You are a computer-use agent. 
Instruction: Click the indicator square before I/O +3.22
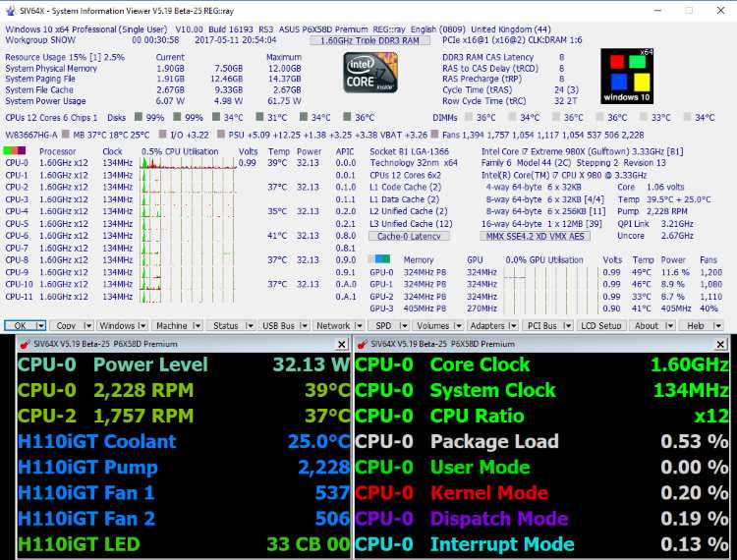point(162,135)
